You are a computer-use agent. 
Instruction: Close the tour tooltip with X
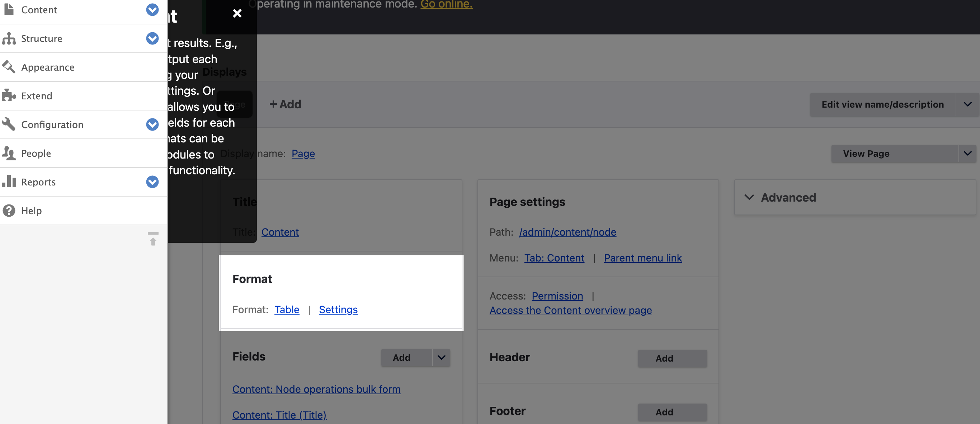237,13
